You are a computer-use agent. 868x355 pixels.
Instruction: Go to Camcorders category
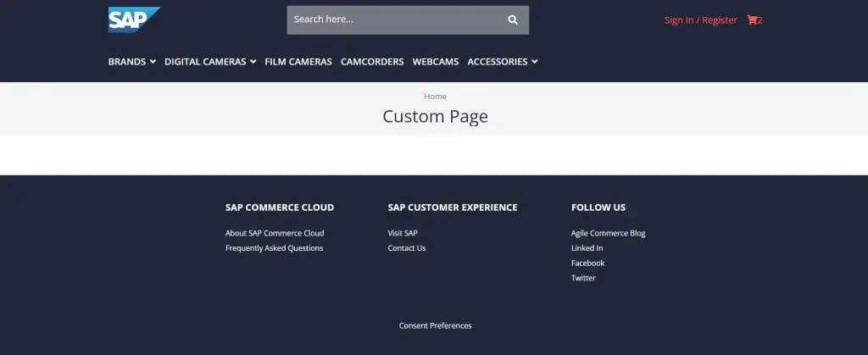[372, 61]
